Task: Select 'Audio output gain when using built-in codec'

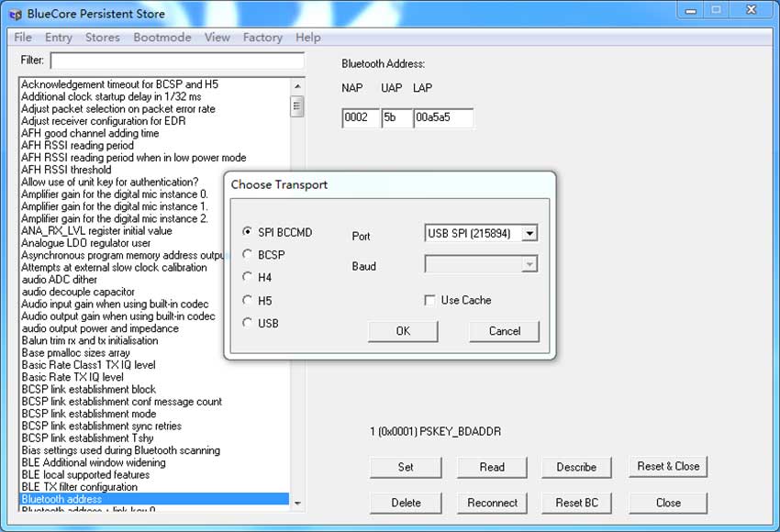Action: point(118,316)
